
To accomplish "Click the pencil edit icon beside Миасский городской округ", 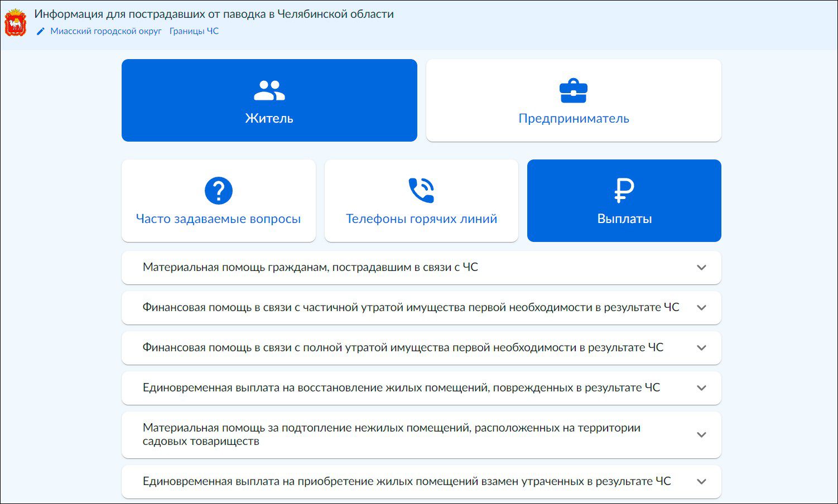I will tap(40, 32).
